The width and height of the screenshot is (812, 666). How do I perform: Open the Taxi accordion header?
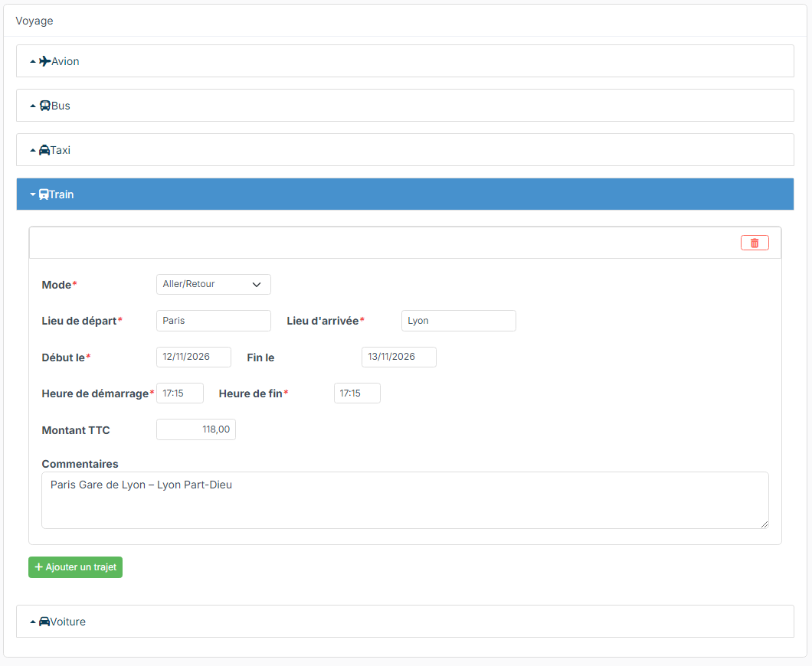tap(405, 150)
